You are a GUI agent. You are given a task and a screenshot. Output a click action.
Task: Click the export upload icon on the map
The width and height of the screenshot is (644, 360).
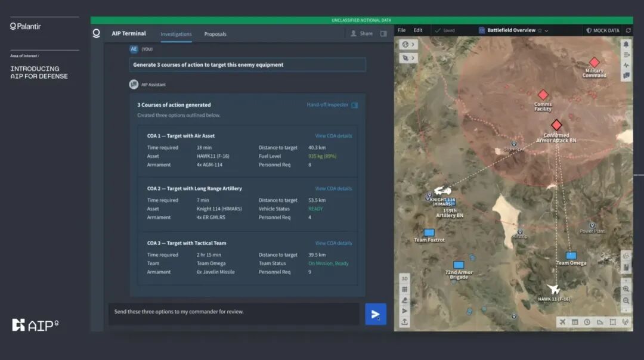point(404,322)
